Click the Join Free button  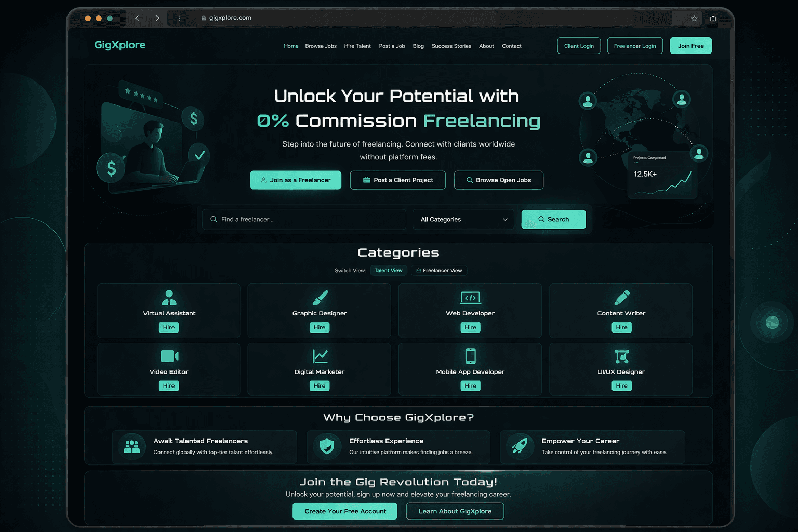(691, 46)
